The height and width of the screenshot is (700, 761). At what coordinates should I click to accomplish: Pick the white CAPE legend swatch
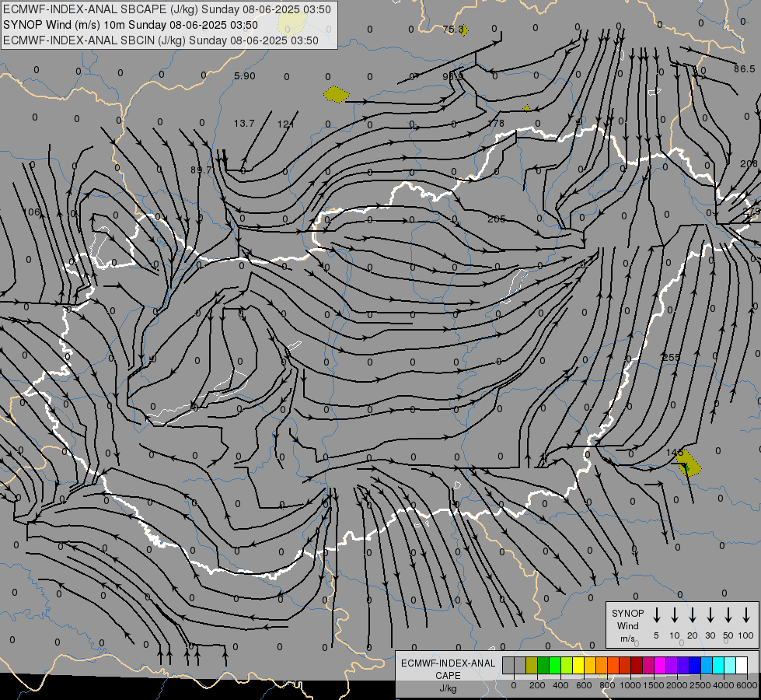[x=741, y=665]
